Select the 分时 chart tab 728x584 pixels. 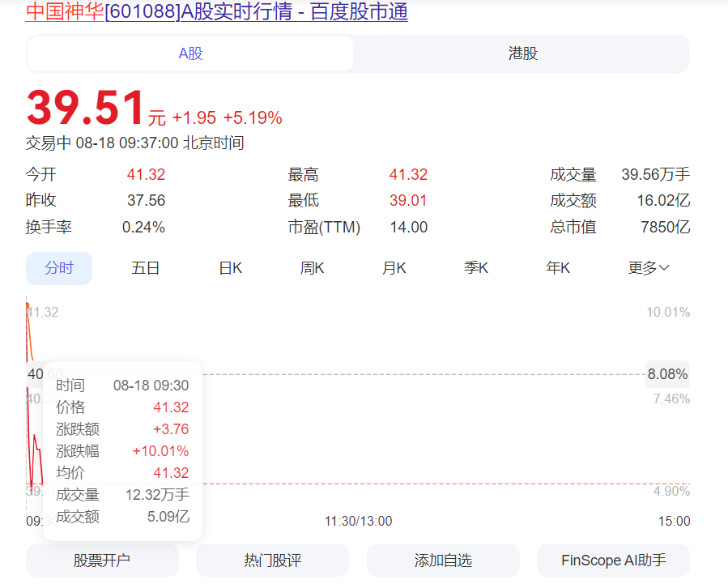click(x=59, y=268)
